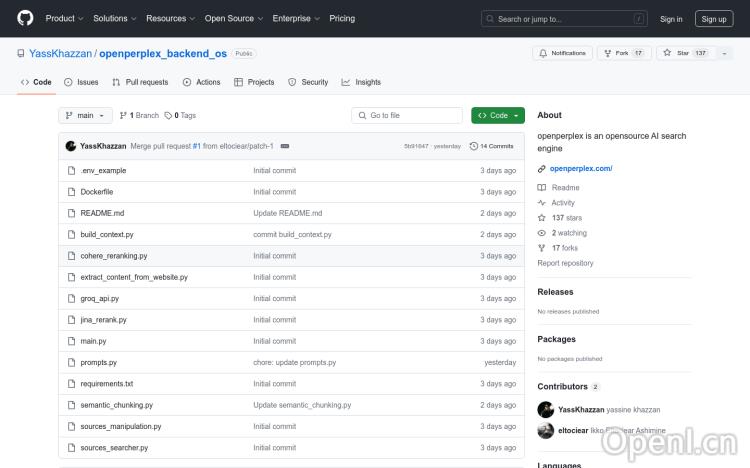750x468 pixels.
Task: Open the Product dropdown menu
Action: 64,18
